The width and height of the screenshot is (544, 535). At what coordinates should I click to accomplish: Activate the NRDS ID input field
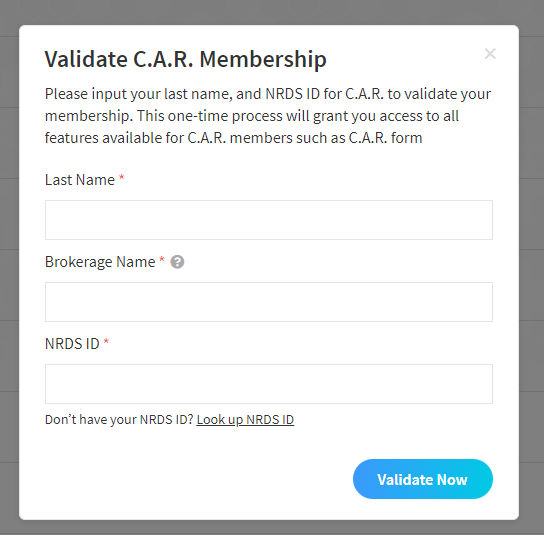point(269,384)
